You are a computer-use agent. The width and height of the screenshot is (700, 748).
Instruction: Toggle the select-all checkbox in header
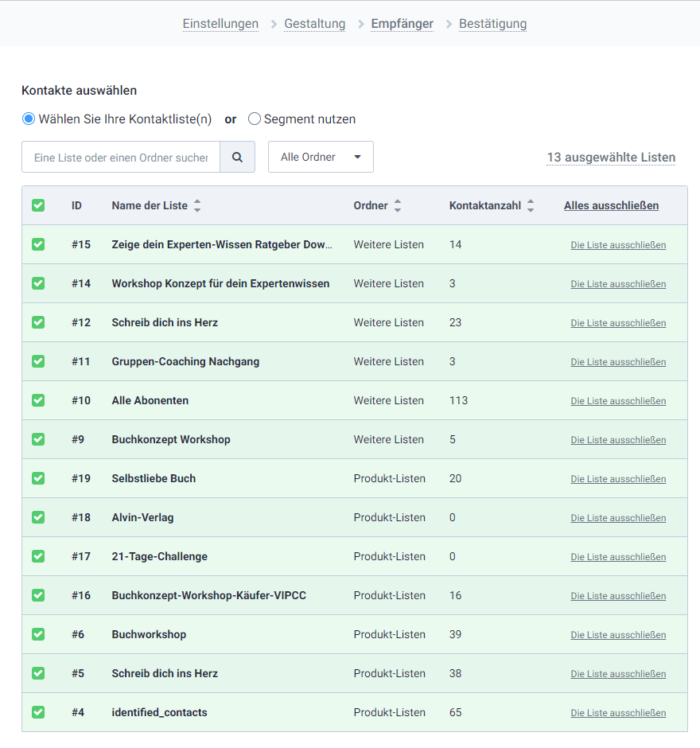point(38,205)
